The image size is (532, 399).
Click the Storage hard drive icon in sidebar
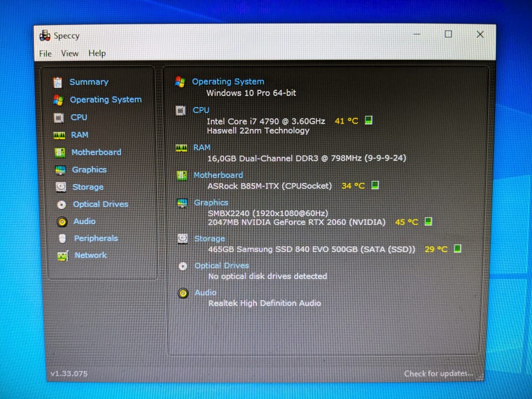(x=61, y=187)
